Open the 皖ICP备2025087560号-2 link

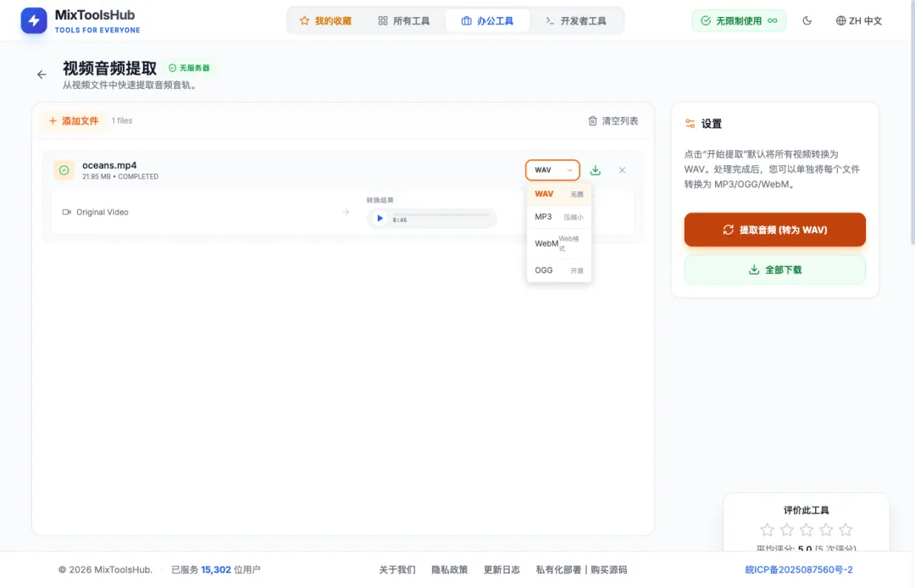pyautogui.click(x=799, y=570)
